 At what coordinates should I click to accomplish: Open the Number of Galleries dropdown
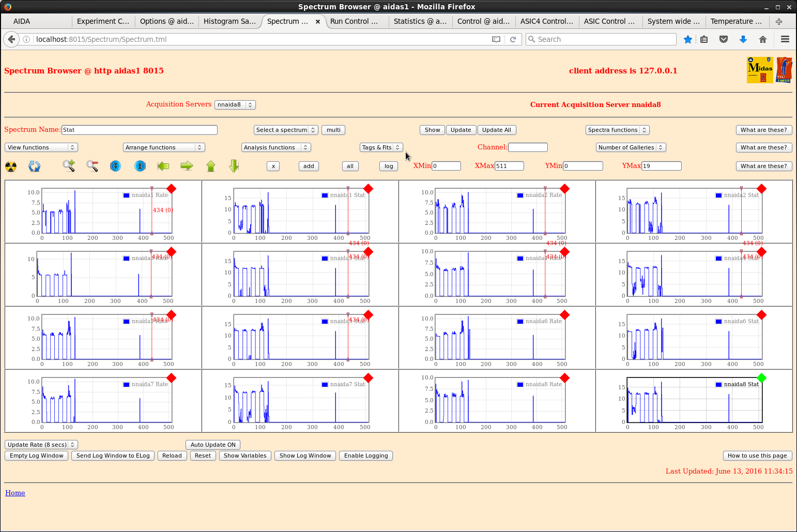tap(631, 147)
